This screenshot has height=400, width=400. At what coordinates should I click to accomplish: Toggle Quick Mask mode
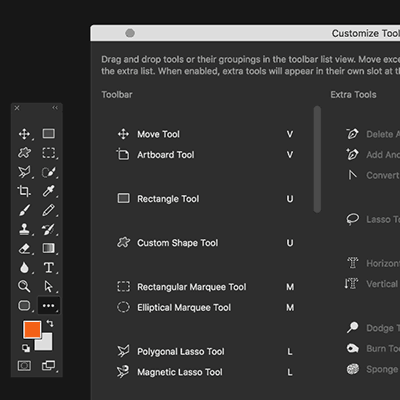point(24,366)
